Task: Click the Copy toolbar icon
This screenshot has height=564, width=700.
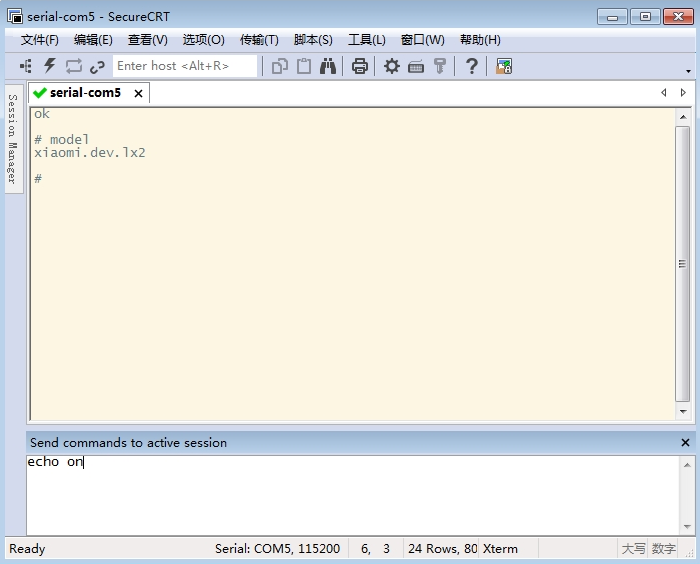Action: 280,67
